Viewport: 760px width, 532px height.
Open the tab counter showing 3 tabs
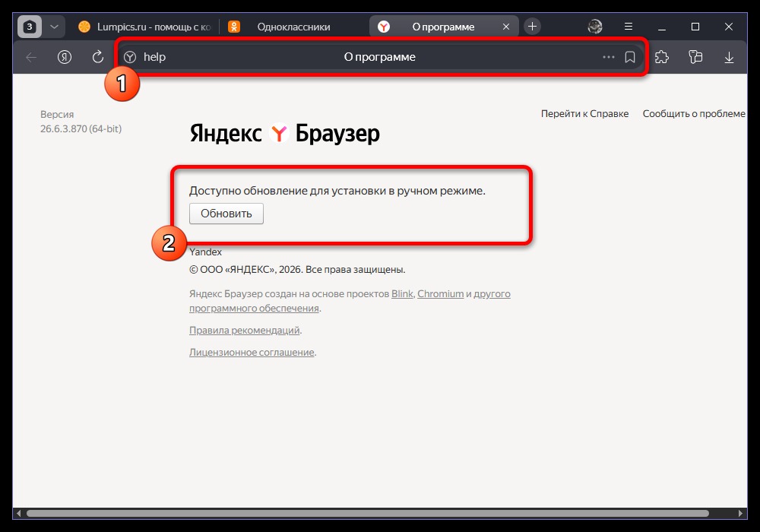coord(30,27)
